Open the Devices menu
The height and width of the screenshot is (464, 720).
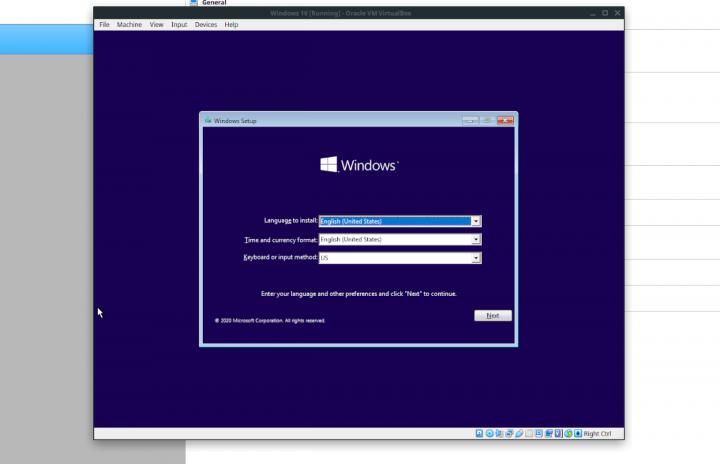[x=206, y=24]
